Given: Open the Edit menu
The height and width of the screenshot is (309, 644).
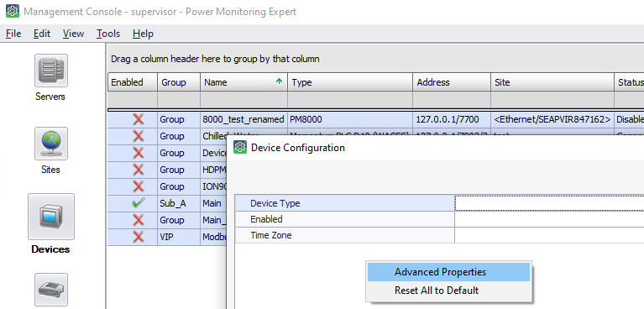Looking at the screenshot, I should [x=42, y=34].
